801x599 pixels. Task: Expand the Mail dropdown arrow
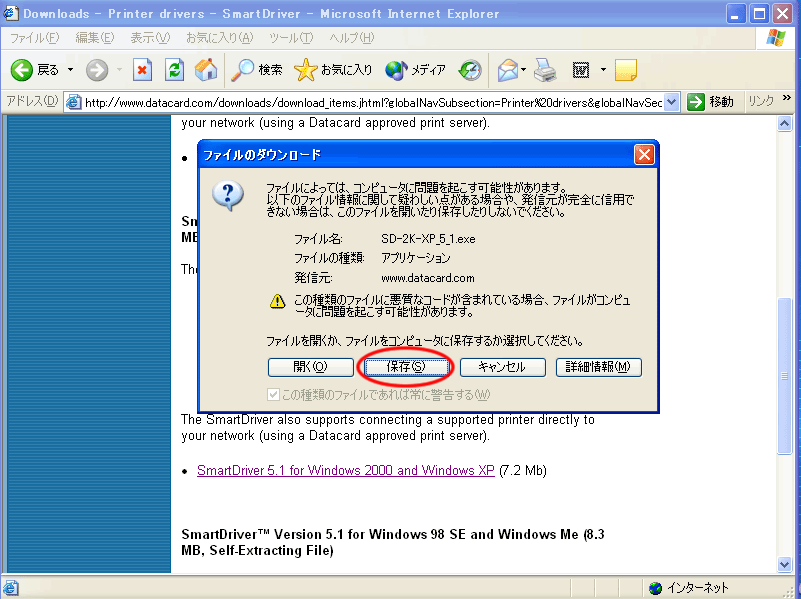pyautogui.click(x=524, y=70)
